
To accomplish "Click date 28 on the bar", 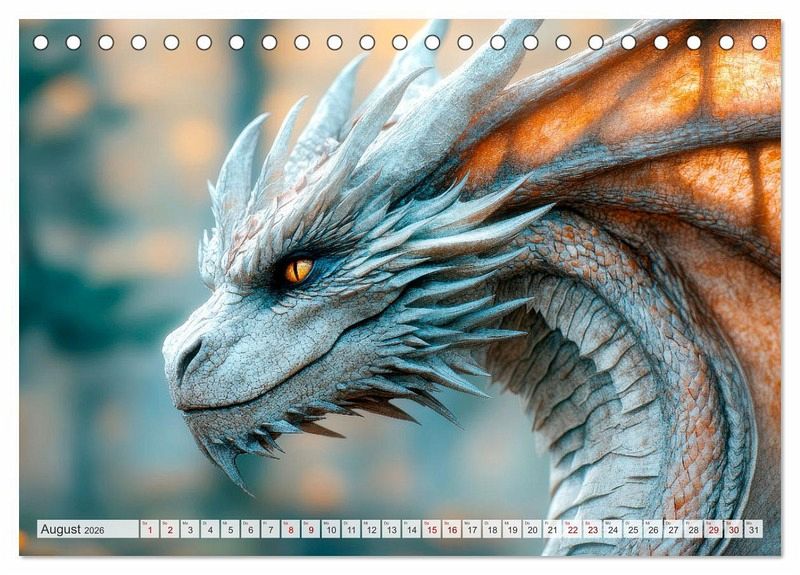I will click(694, 529).
